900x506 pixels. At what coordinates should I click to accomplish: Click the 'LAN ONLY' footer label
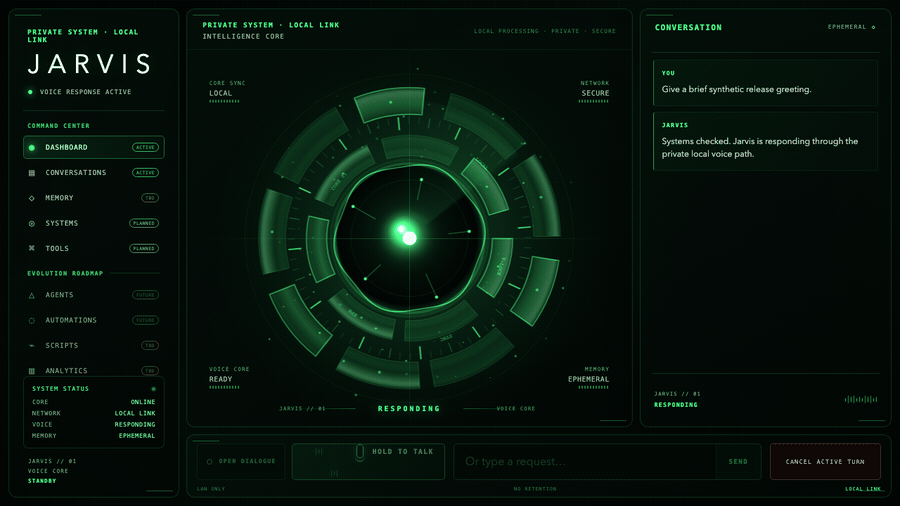point(211,489)
